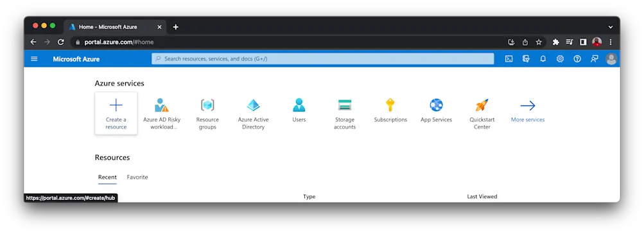Image resolution: width=644 pixels, height=234 pixels.
Task: Open Help question mark icon
Action: click(577, 59)
